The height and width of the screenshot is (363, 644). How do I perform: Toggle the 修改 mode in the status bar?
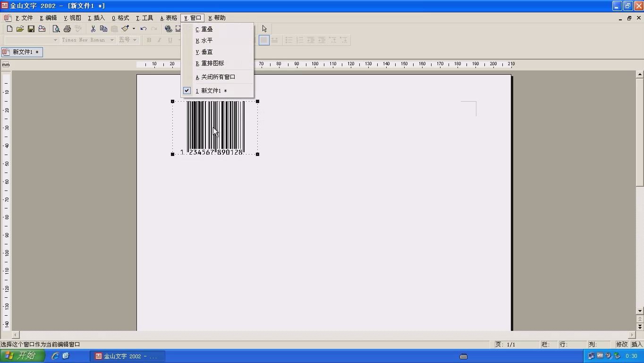(x=622, y=344)
